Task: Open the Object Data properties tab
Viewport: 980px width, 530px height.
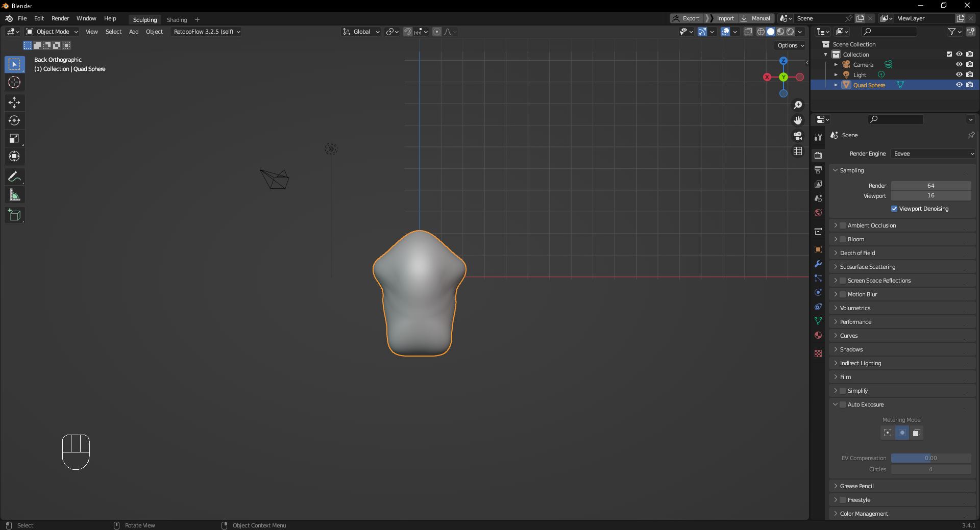Action: pyautogui.click(x=818, y=321)
